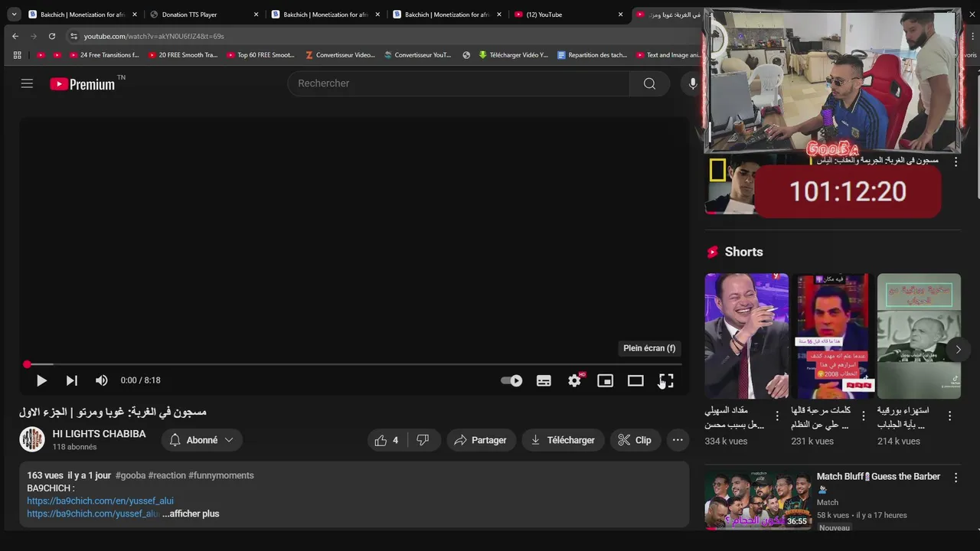Create a Clip from the video
Image resolution: width=980 pixels, height=551 pixels.
click(x=635, y=440)
